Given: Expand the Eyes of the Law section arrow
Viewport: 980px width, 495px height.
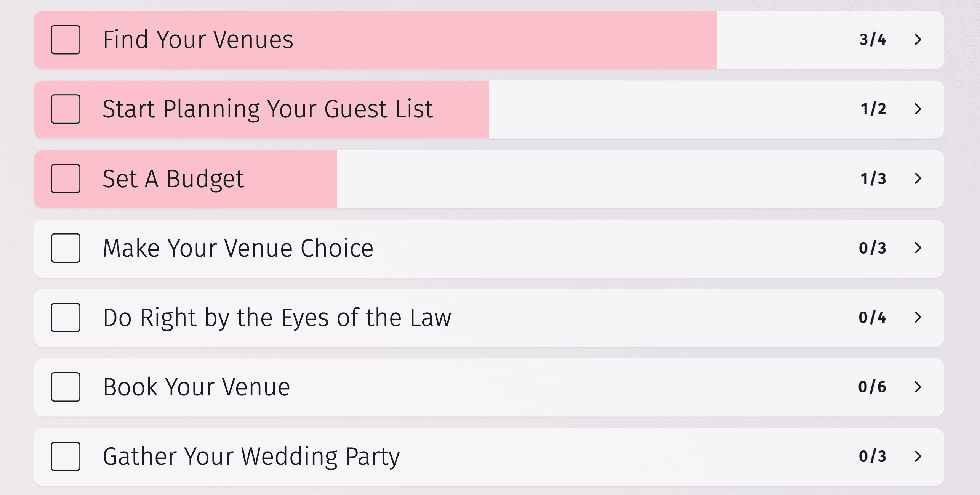Looking at the screenshot, I should (918, 317).
